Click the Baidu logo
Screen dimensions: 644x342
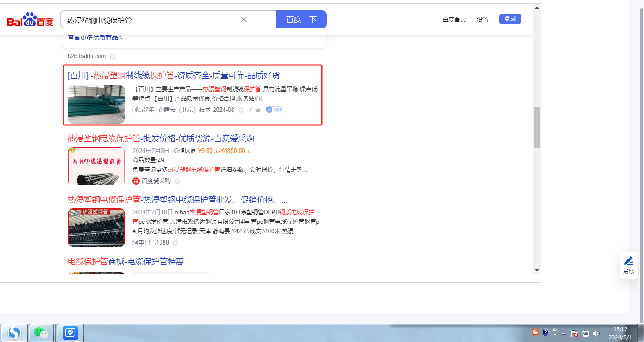pyautogui.click(x=30, y=20)
